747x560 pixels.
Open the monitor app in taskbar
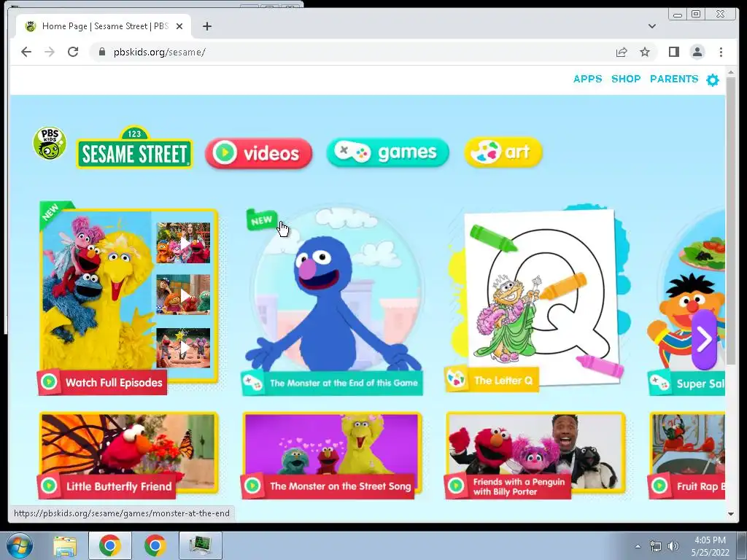(201, 545)
